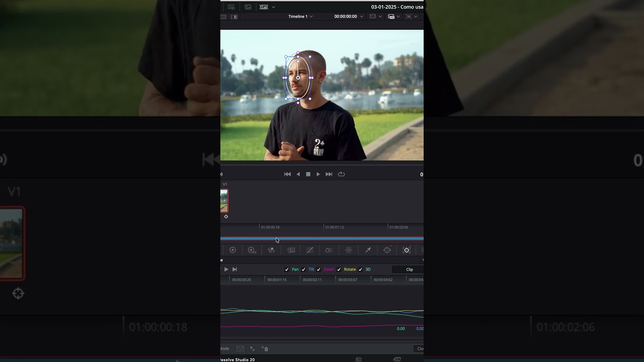Expand the rightmost viewer options dropdown
Viewport: 644px width, 362px height.
[416, 17]
